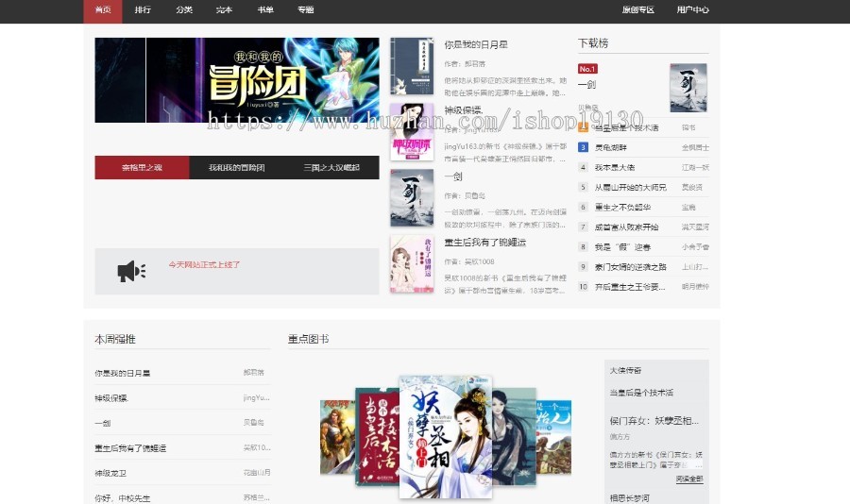Open 灵龟湖畔 ranked third in 下载榜
The height and width of the screenshot is (504, 850).
[x=611, y=147]
